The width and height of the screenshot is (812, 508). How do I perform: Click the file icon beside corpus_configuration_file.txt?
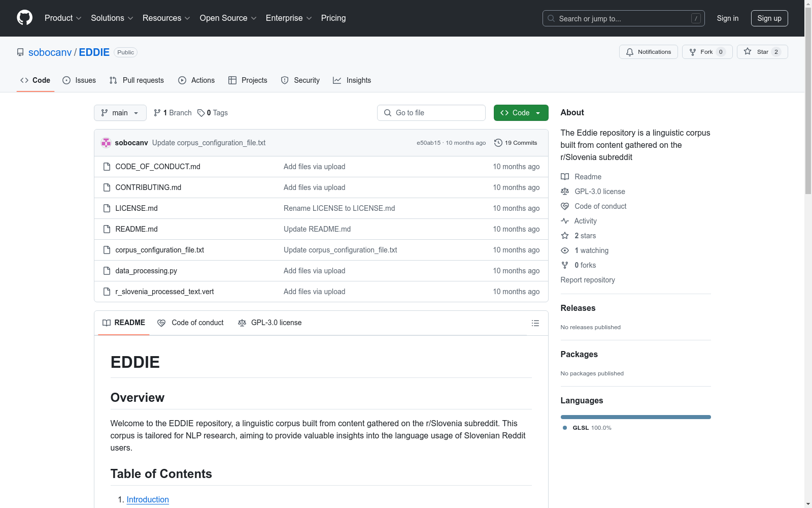click(x=107, y=250)
